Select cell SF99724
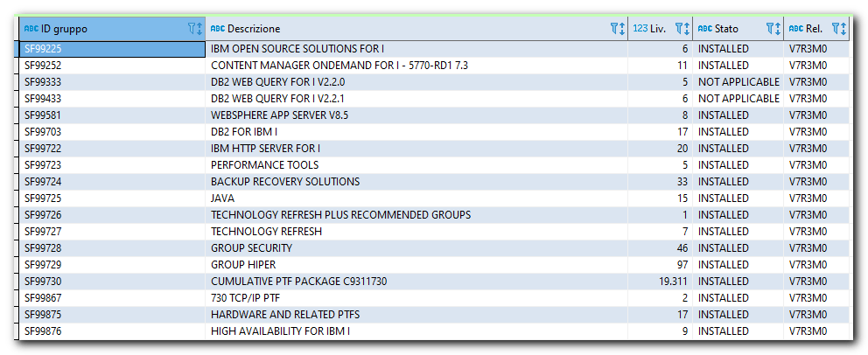 click(x=112, y=181)
